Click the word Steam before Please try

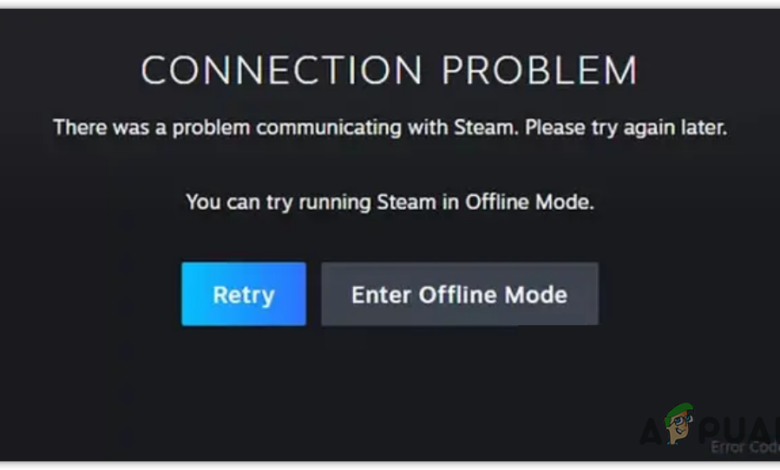point(486,128)
